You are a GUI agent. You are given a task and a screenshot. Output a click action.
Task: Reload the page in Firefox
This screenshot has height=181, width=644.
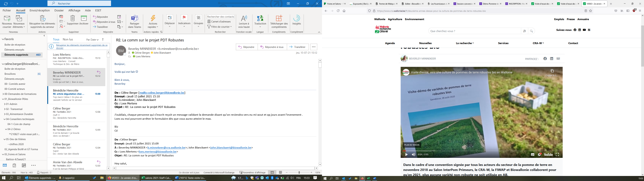click(338, 11)
